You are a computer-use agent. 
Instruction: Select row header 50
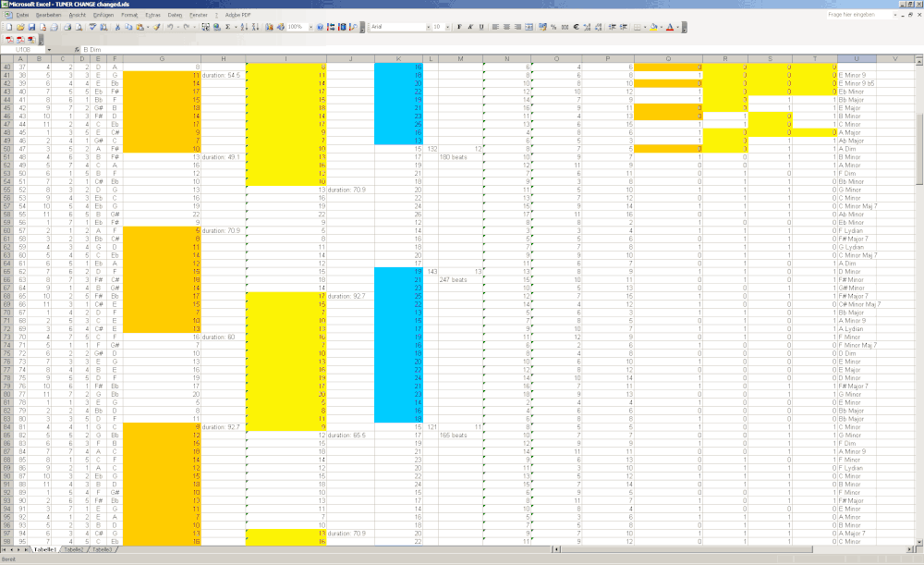[x=7, y=149]
